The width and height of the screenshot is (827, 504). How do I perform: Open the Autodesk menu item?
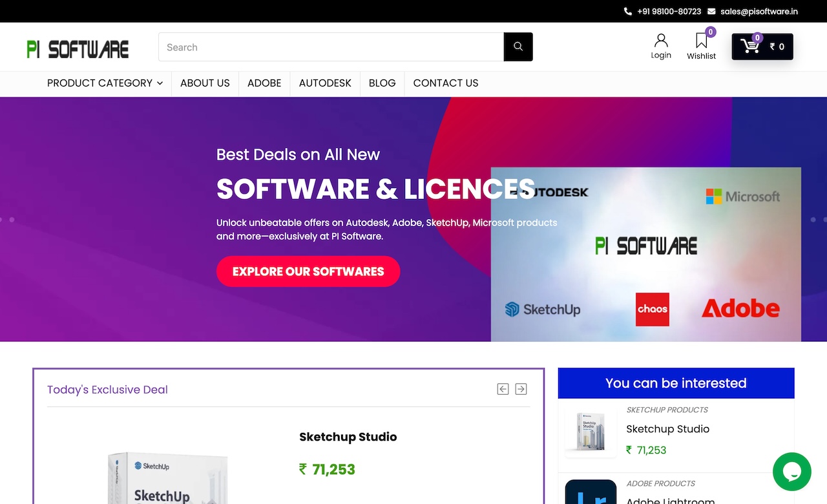click(x=325, y=83)
